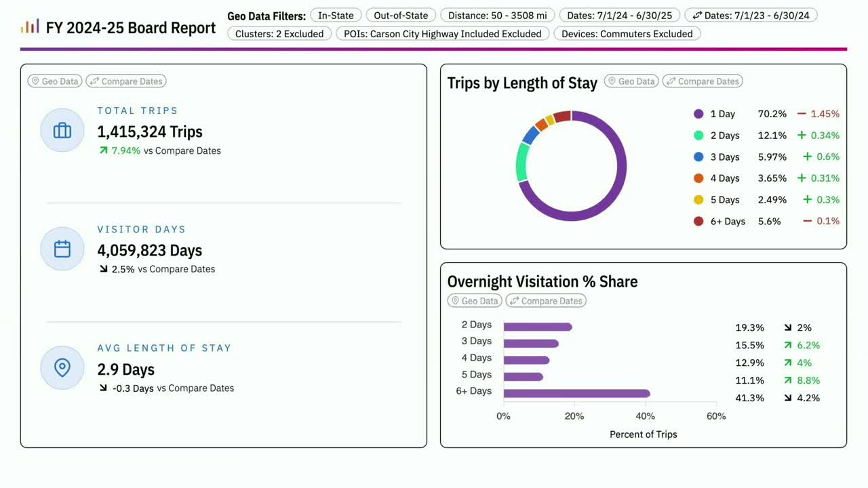Click Compare Dates tag beside Trips by Length of Stay
This screenshot has width=868, height=488.
point(703,81)
